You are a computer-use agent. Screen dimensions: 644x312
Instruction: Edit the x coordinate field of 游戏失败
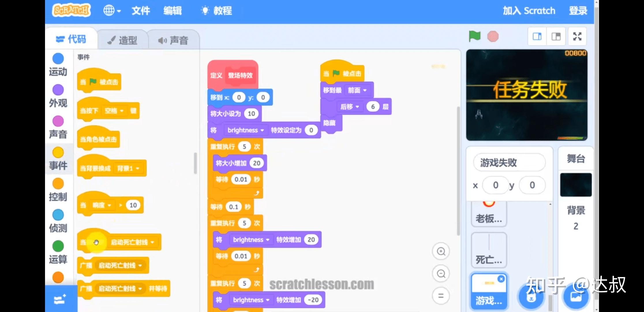[495, 185]
